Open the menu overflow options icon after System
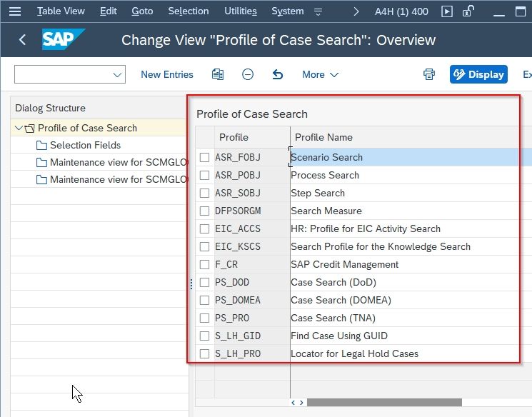This screenshot has height=417, width=532. (318, 12)
